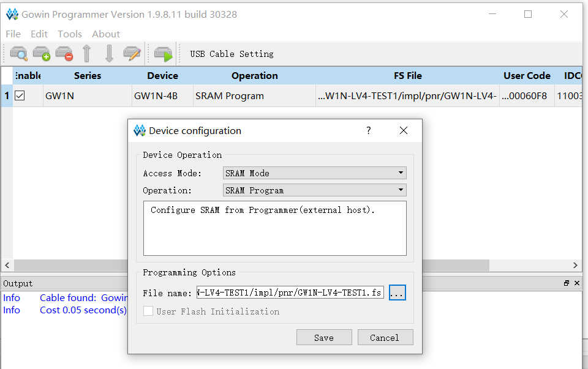Float the Output panel with its undock icon
This screenshot has height=369, width=588.
coord(566,283)
